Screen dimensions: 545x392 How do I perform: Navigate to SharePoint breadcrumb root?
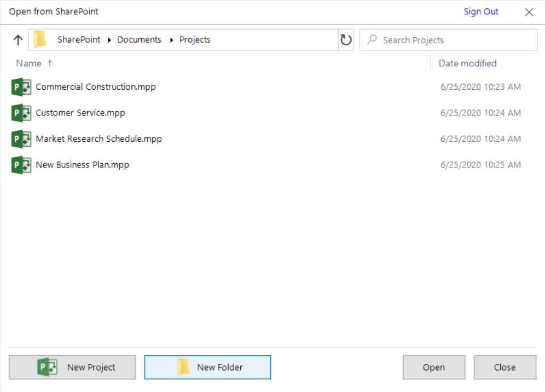[x=79, y=39]
